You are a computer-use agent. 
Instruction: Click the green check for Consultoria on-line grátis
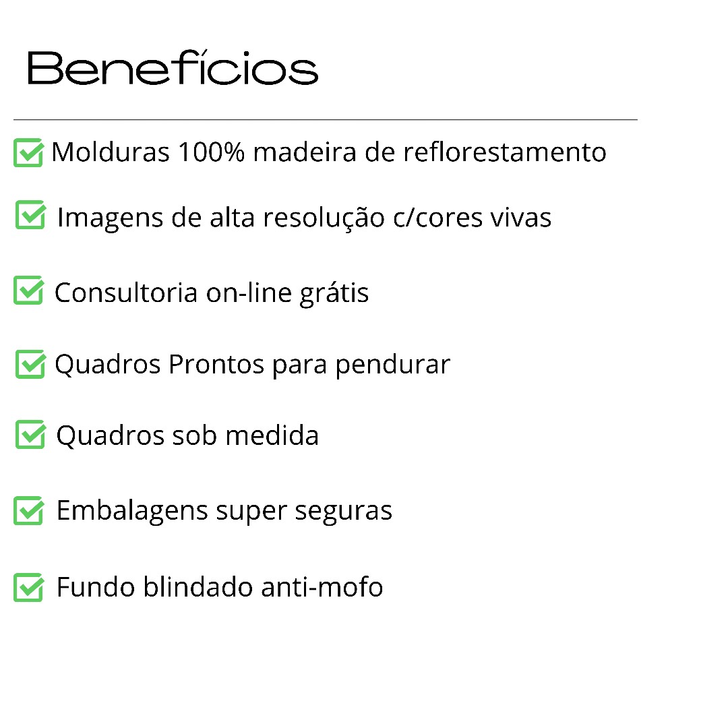coord(28,291)
